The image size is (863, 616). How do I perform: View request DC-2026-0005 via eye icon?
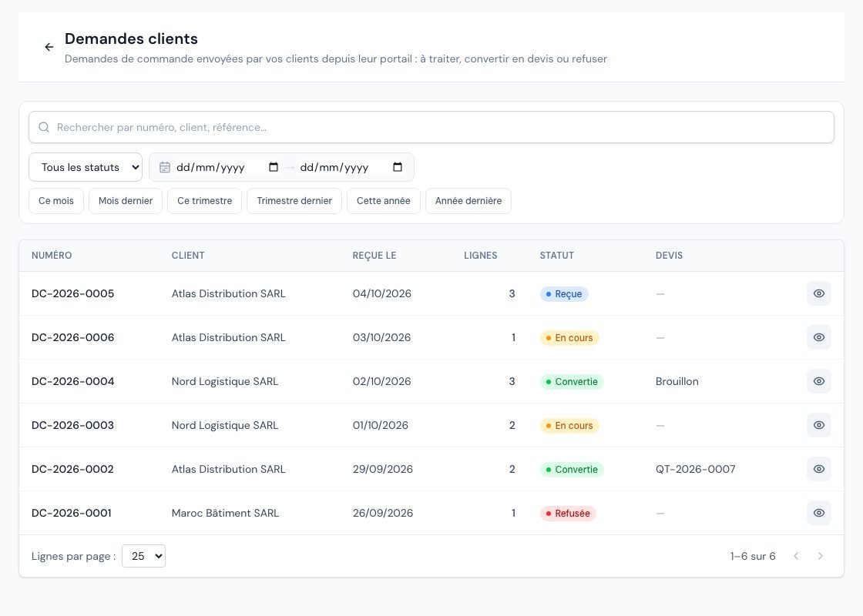819,293
